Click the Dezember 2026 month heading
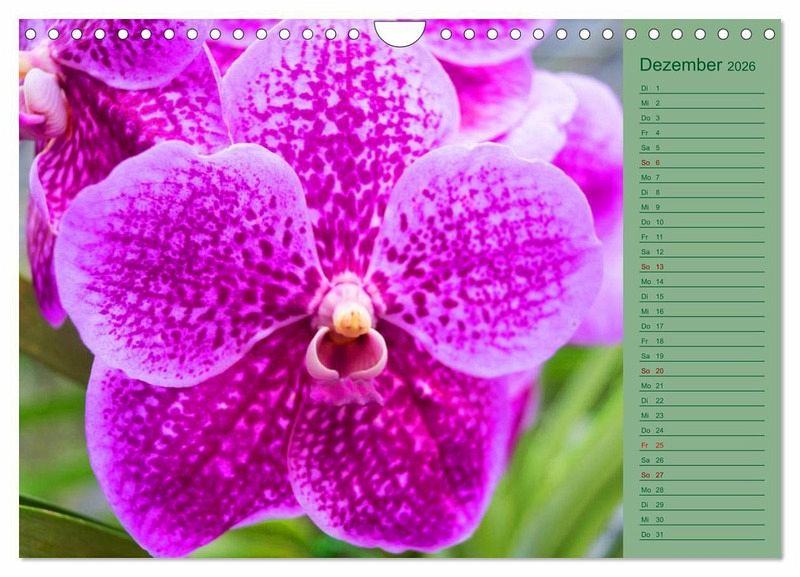800x577 pixels. point(697,65)
